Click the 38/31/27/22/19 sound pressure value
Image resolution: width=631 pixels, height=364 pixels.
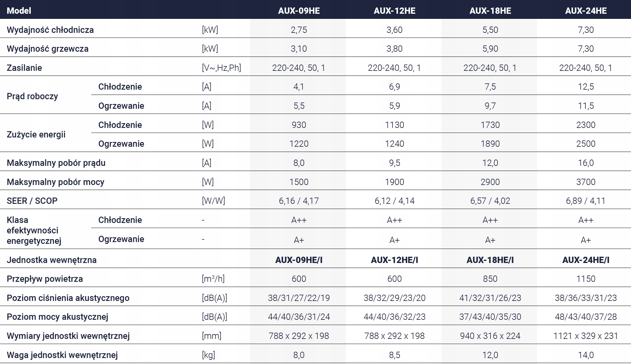coord(299,298)
